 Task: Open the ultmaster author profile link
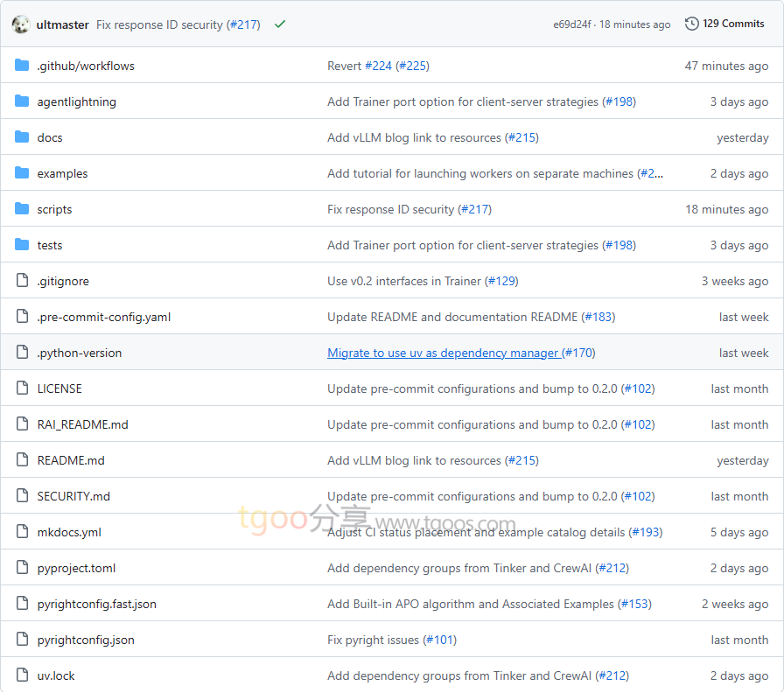point(62,24)
